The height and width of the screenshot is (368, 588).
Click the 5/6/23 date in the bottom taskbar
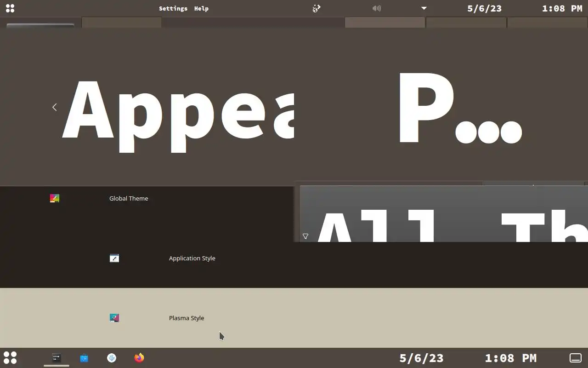pyautogui.click(x=422, y=358)
